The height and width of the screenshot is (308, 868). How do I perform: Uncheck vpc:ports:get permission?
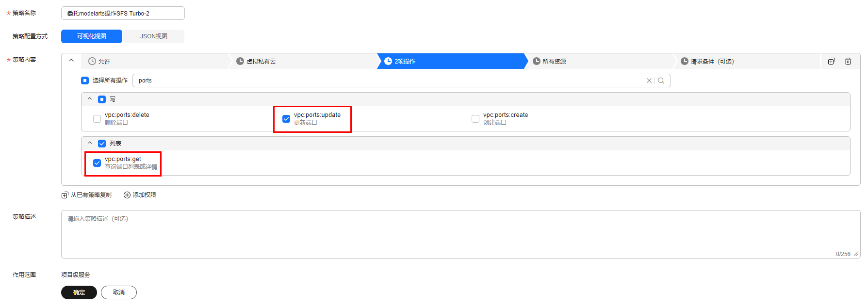(x=97, y=163)
